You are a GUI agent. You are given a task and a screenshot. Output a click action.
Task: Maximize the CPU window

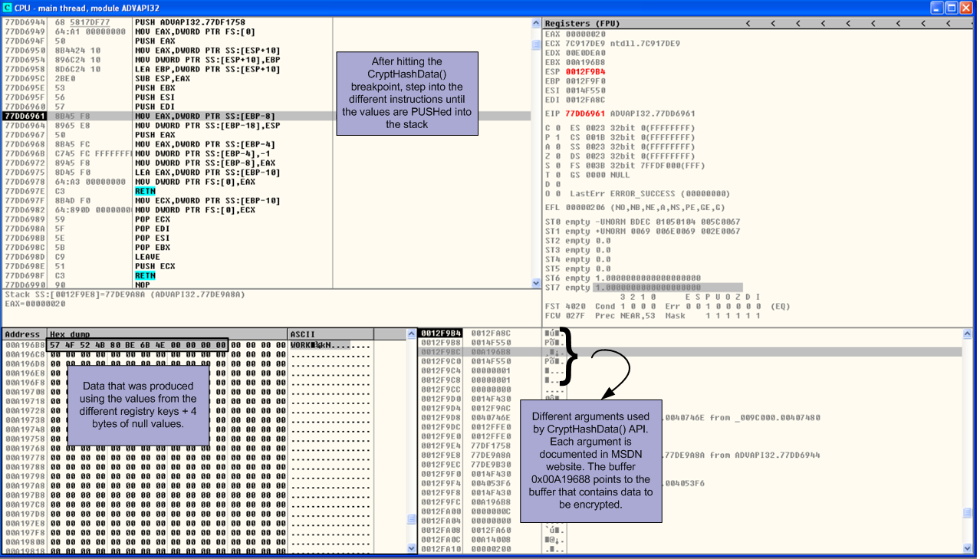pos(952,8)
